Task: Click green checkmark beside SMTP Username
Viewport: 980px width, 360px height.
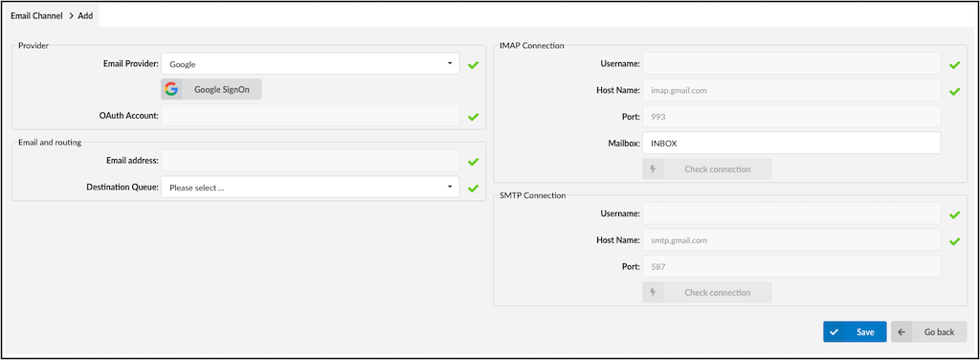Action: point(954,215)
